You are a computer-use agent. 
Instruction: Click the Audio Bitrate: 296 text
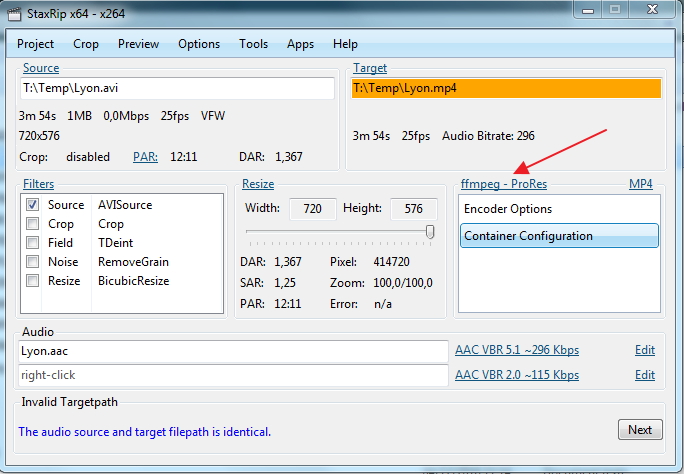point(488,136)
